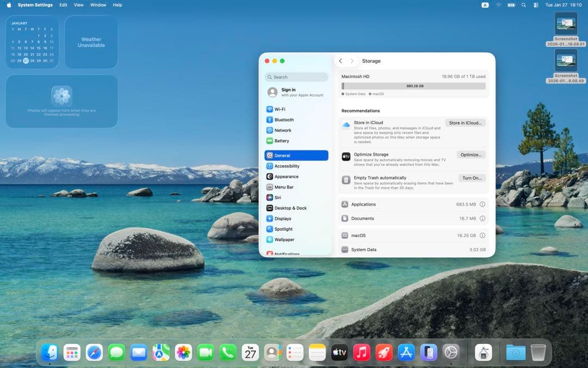This screenshot has height=368, width=588.
Task: Open Siri settings
Action: (278, 197)
